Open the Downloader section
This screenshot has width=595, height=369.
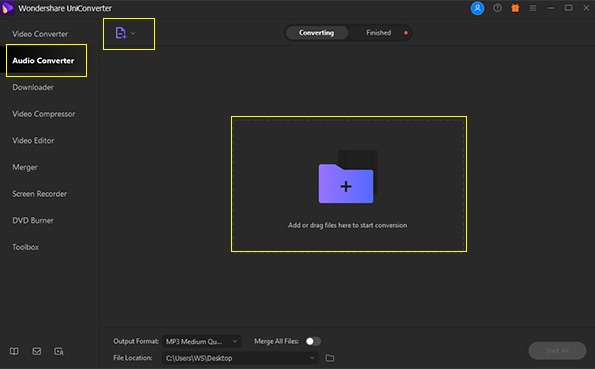tap(33, 87)
